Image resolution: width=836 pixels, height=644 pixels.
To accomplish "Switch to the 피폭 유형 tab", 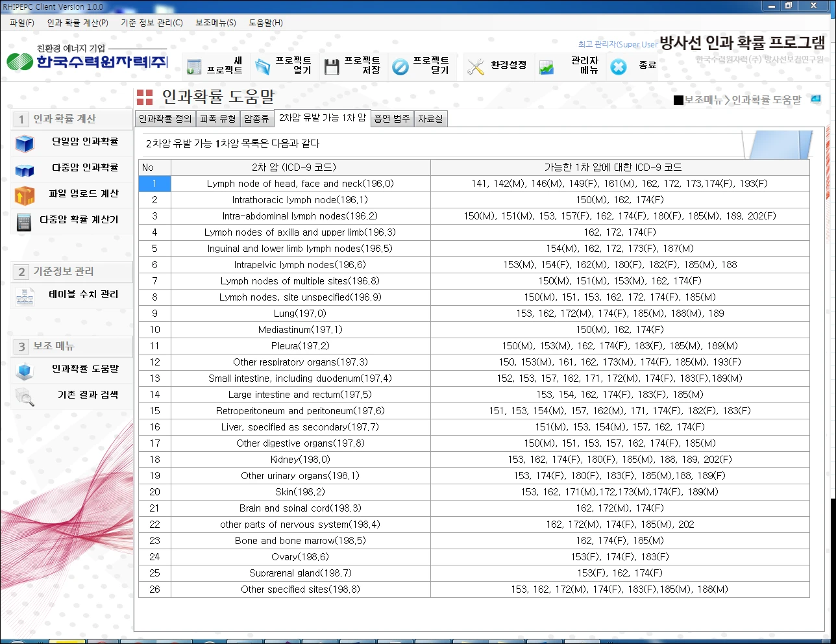I will [x=217, y=119].
